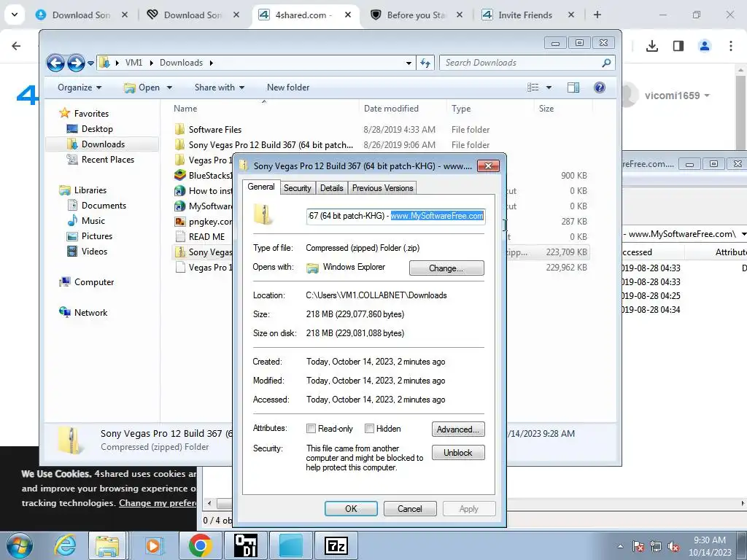Switch to Chrome in the taskbar
The image size is (747, 560).
(200, 545)
